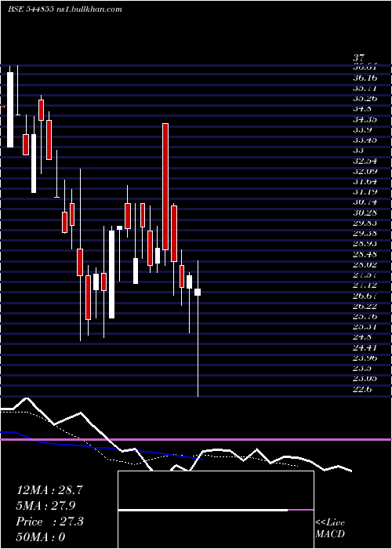Click the <<Live MACD label
Image resolution: width=392 pixels, height=549 pixels.
pyautogui.click(x=330, y=529)
